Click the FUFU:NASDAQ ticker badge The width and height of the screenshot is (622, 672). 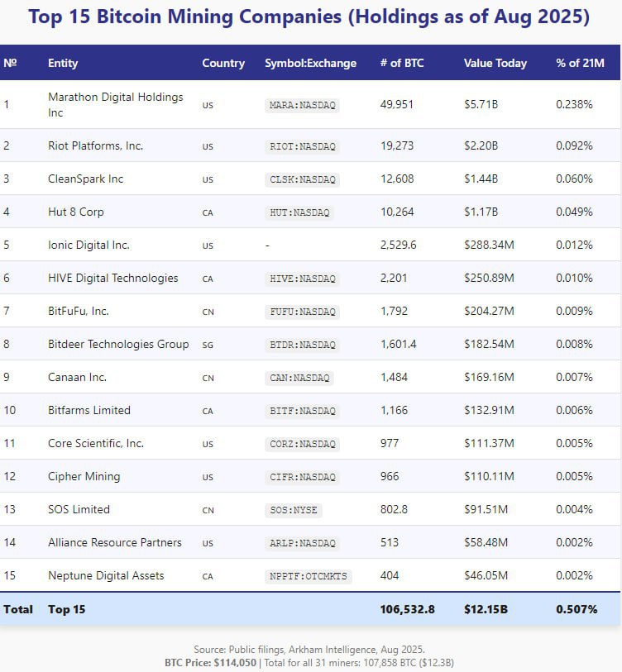tap(303, 312)
